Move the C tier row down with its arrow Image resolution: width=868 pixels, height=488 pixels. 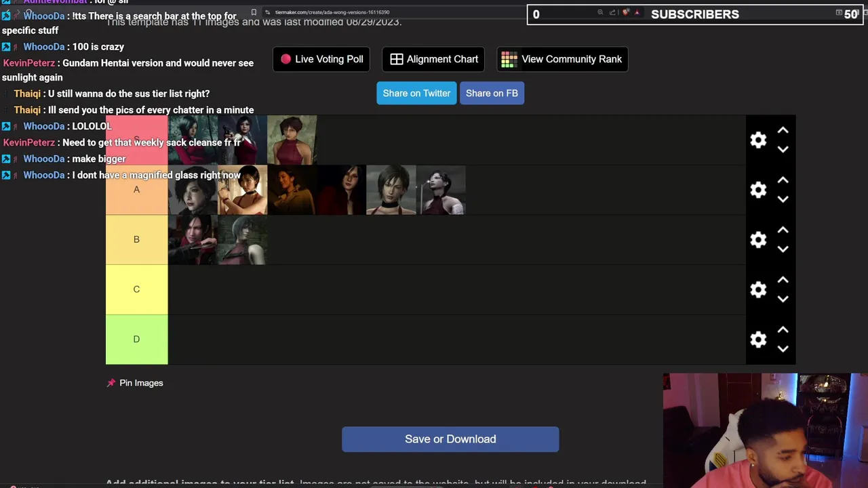[x=783, y=299]
